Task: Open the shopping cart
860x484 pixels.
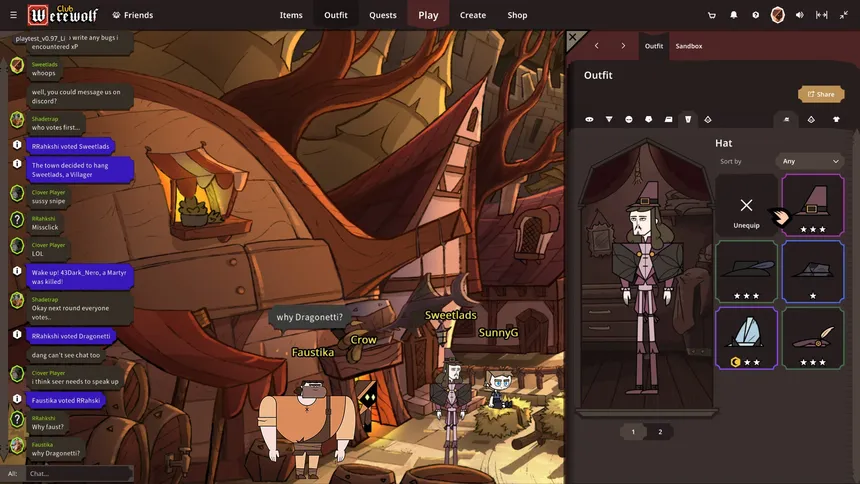Action: pyautogui.click(x=712, y=15)
